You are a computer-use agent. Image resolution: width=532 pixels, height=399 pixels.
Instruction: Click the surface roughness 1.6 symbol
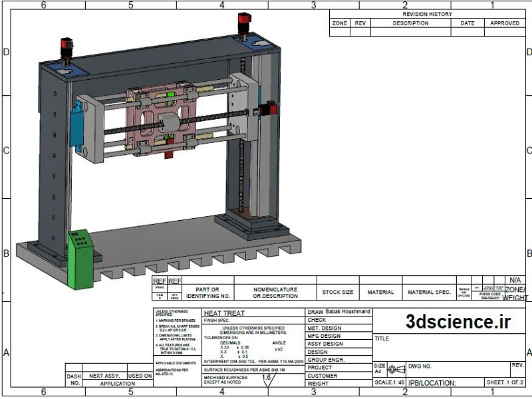[267, 379]
